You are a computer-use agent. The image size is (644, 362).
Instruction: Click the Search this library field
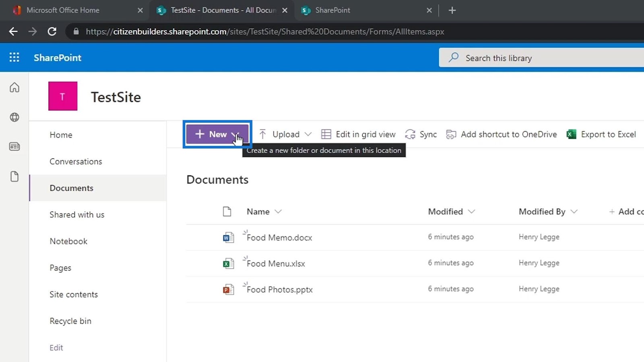[x=543, y=58]
